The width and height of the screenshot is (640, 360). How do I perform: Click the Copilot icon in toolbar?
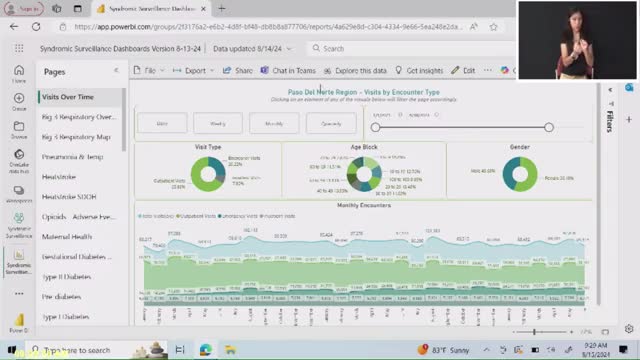(x=505, y=70)
